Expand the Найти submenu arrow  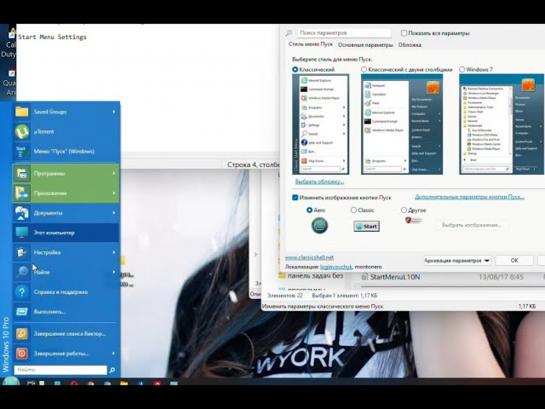(x=114, y=272)
